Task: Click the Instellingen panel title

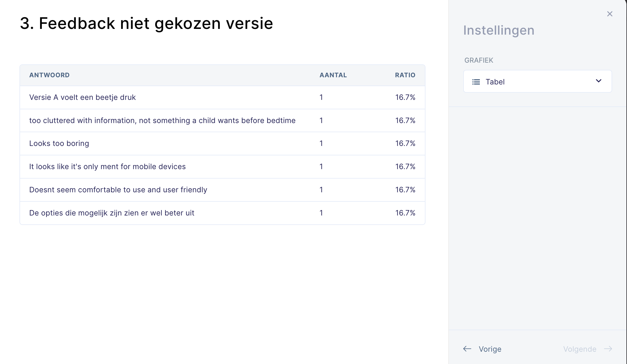Action: (499, 30)
